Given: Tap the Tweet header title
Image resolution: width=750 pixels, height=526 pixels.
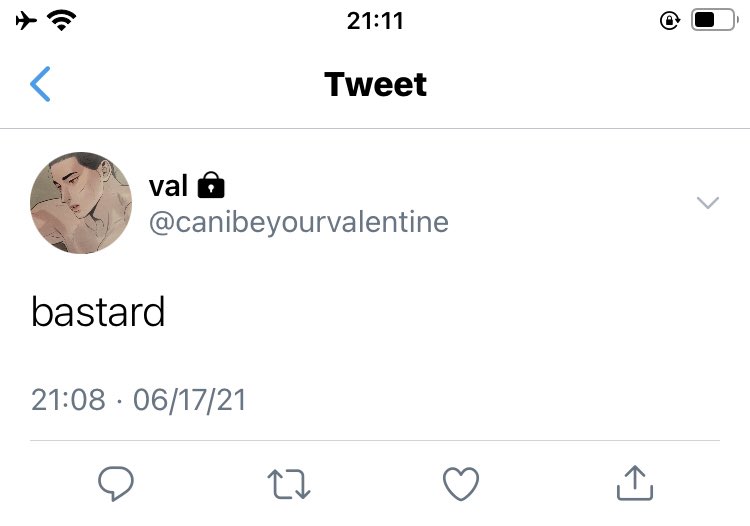Looking at the screenshot, I should pos(375,85).
